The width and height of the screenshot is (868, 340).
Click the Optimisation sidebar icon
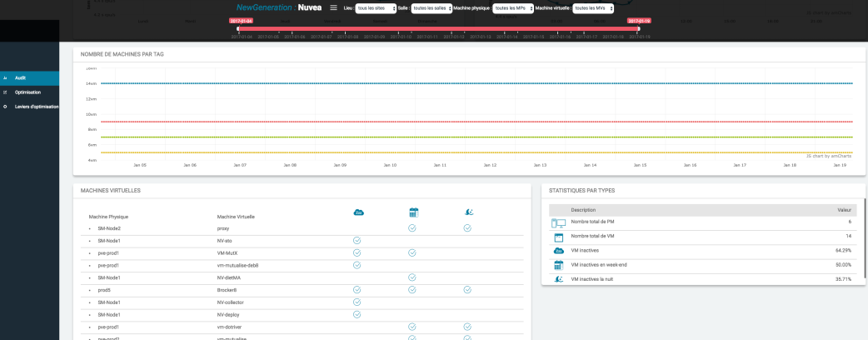pyautogui.click(x=5, y=92)
